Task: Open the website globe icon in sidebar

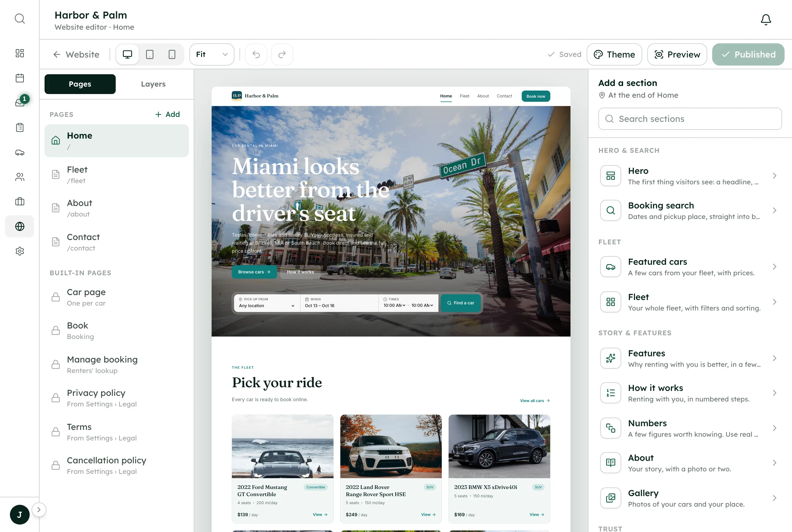Action: [x=20, y=226]
